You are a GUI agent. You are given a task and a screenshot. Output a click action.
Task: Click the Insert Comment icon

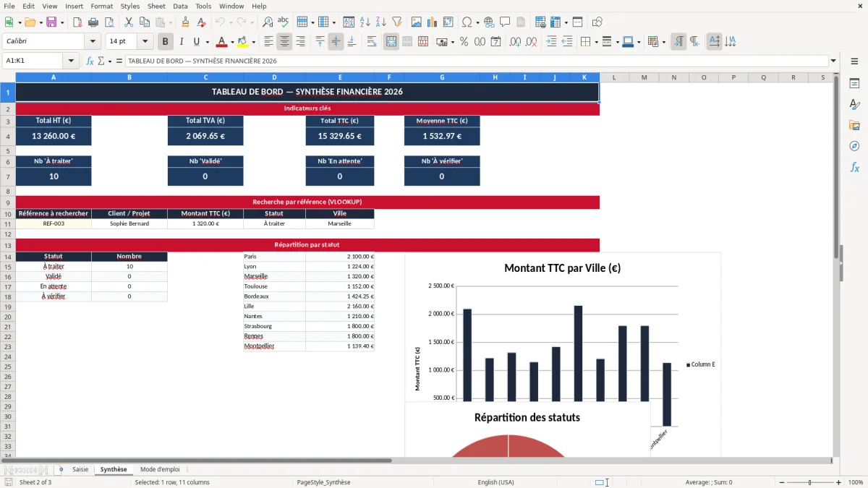[506, 22]
